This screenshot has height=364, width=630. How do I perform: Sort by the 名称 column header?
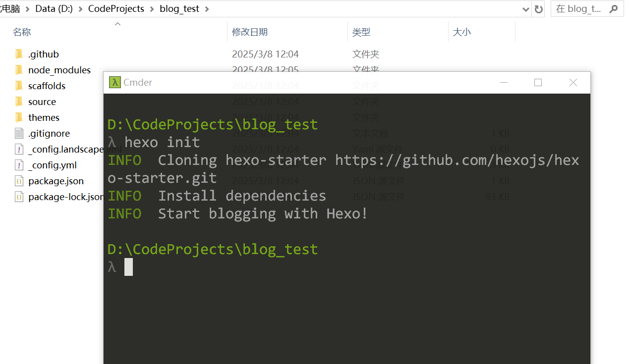(x=22, y=32)
